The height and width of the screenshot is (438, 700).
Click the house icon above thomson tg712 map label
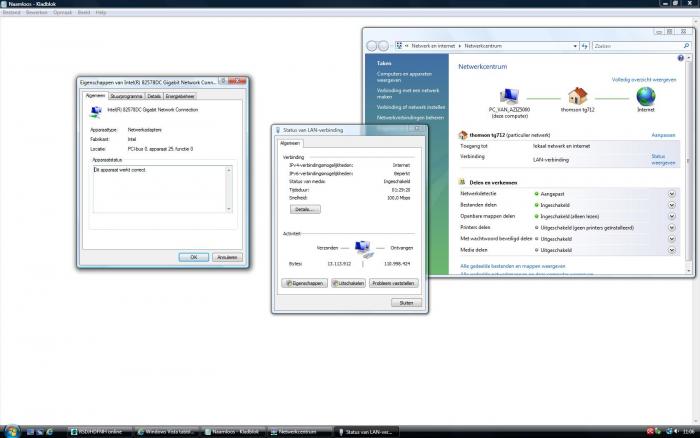(577, 96)
